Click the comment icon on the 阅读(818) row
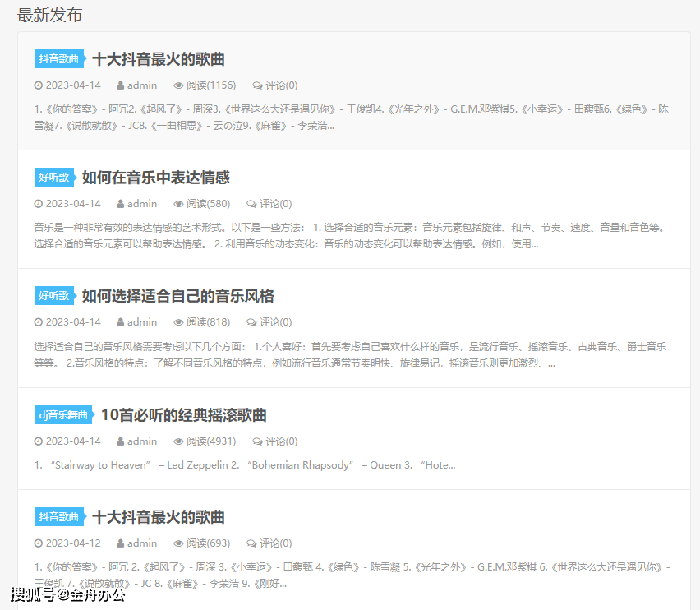 (251, 322)
